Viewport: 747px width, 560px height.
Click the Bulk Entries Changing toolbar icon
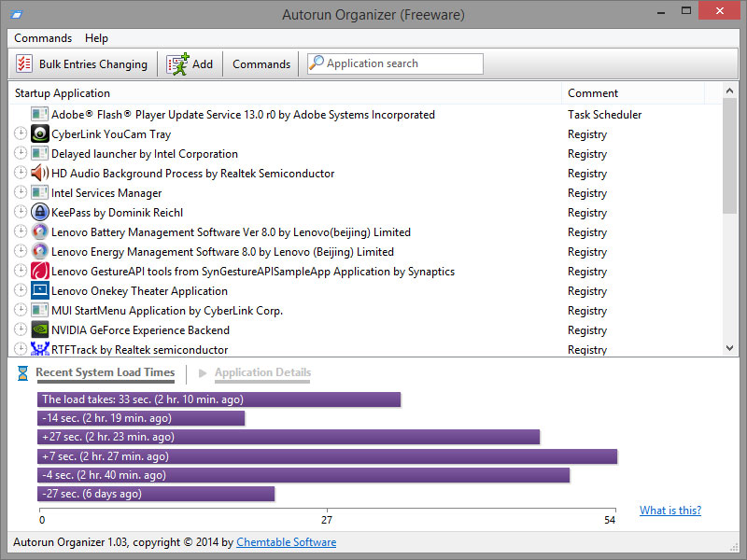pyautogui.click(x=23, y=63)
